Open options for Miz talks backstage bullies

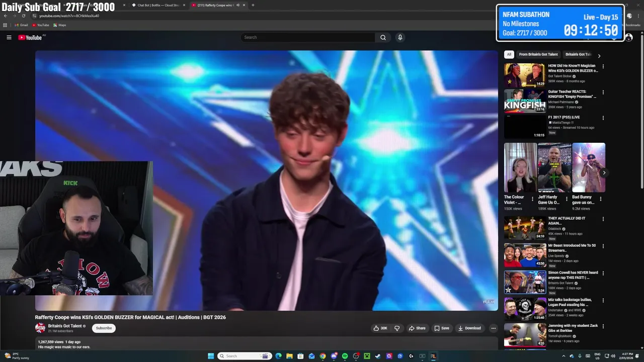coord(603,301)
